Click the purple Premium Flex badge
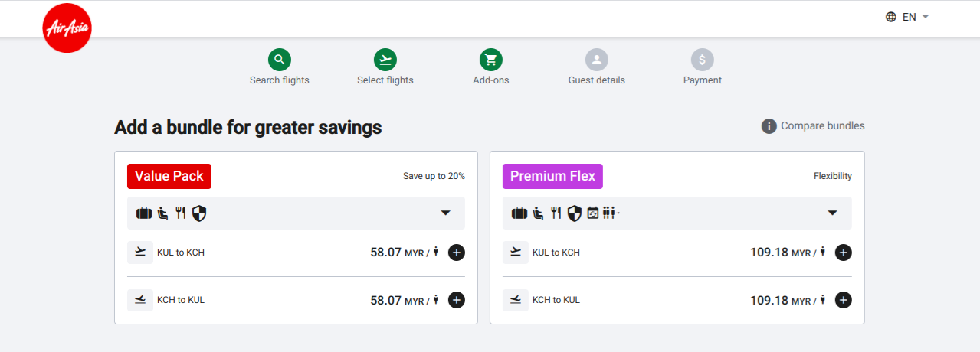 click(x=552, y=176)
